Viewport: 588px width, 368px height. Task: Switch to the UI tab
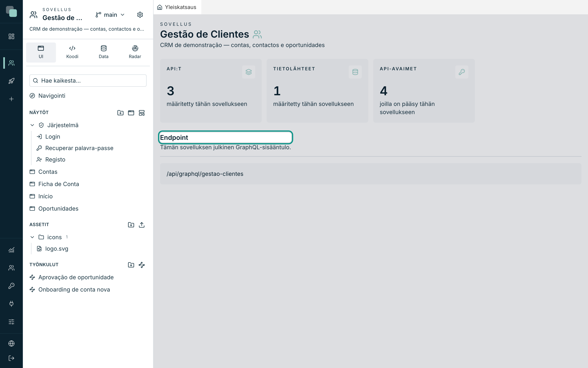[x=41, y=52]
